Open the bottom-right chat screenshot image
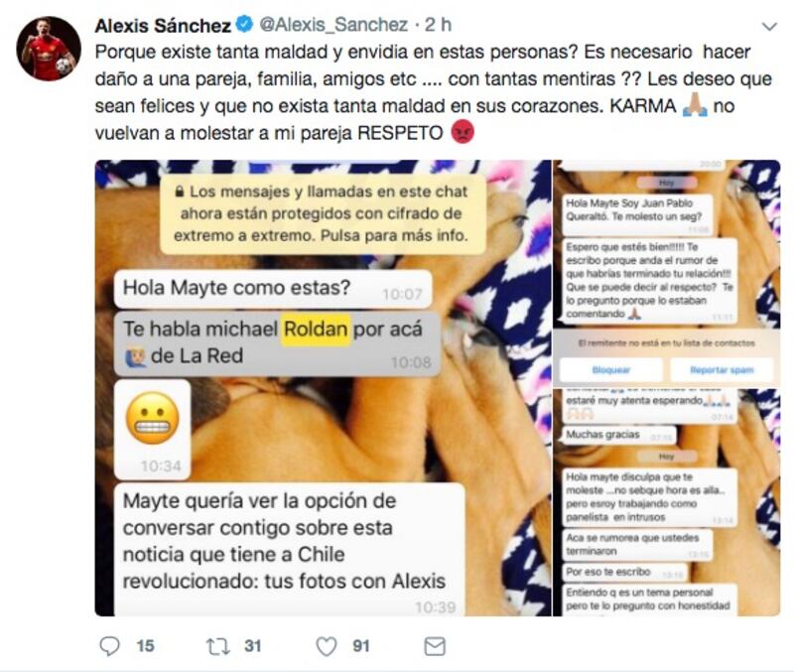Viewport: 794px width, 672px height. coord(666,502)
